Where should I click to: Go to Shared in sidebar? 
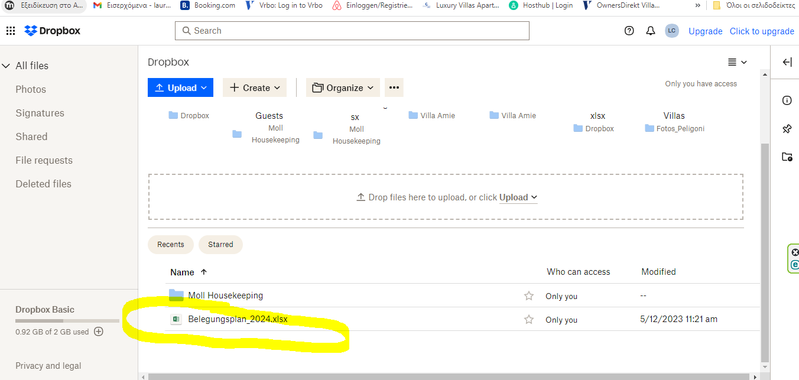31,137
